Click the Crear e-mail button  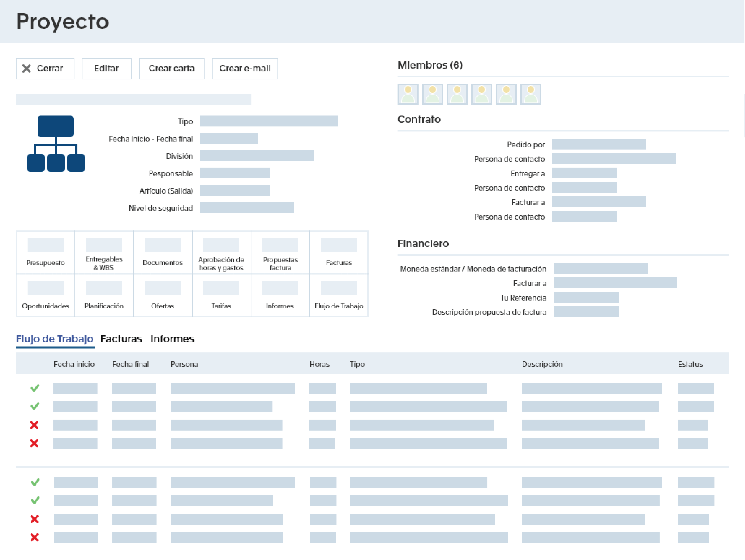[x=245, y=68]
